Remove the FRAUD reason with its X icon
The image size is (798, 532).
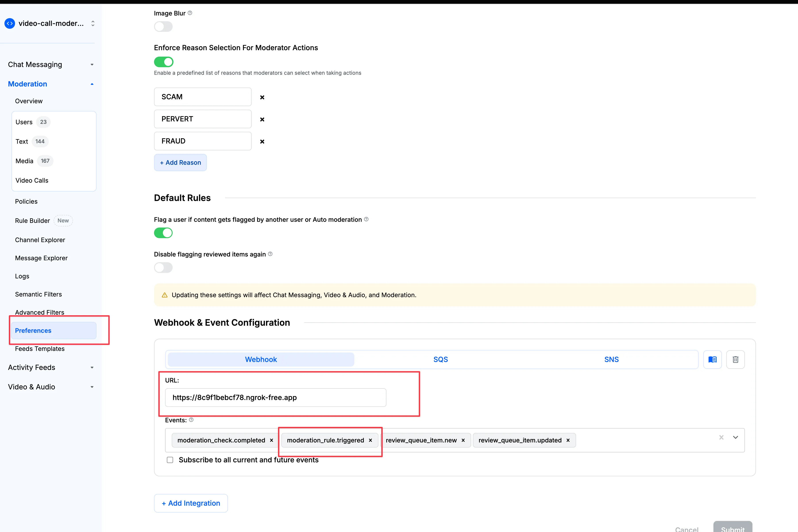pos(262,142)
